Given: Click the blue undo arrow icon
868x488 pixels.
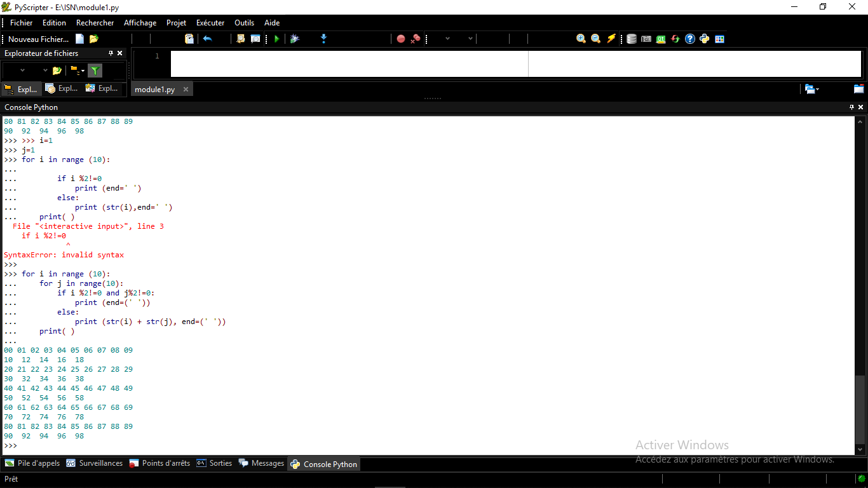Looking at the screenshot, I should pyautogui.click(x=207, y=39).
